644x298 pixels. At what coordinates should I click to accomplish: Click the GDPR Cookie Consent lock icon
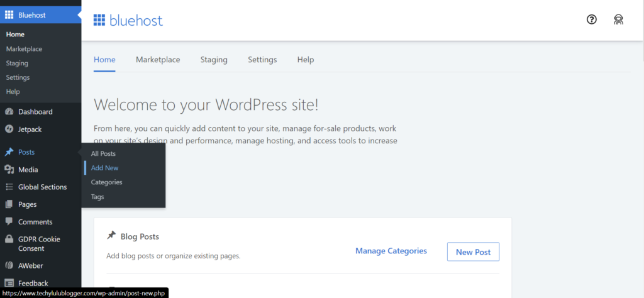tap(9, 240)
